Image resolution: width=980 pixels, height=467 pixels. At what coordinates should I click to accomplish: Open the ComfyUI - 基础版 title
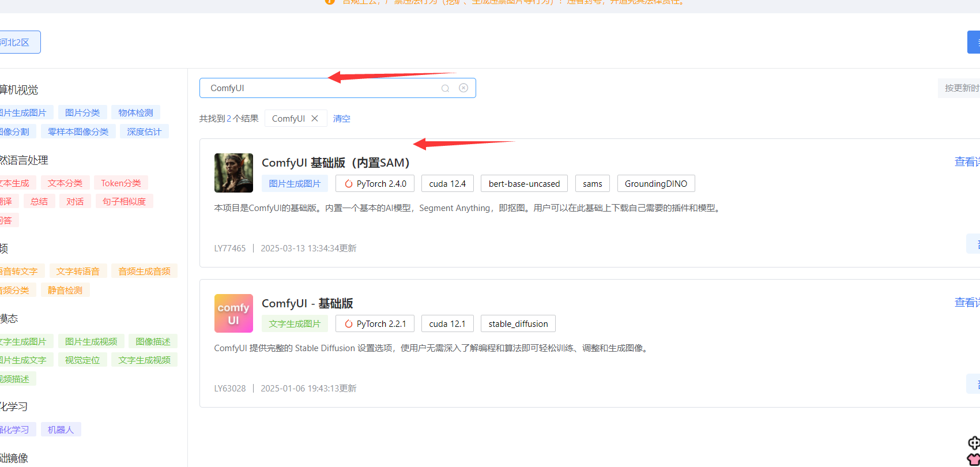click(x=307, y=303)
